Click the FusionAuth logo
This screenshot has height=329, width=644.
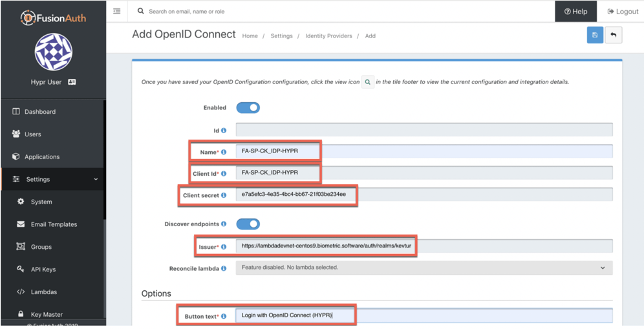coord(54,17)
